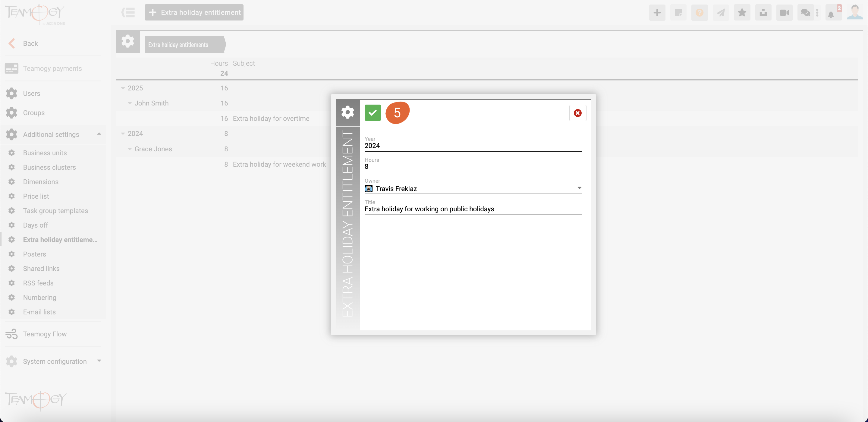Collapse the 2024 year group
This screenshot has width=868, height=422.
coord(123,134)
